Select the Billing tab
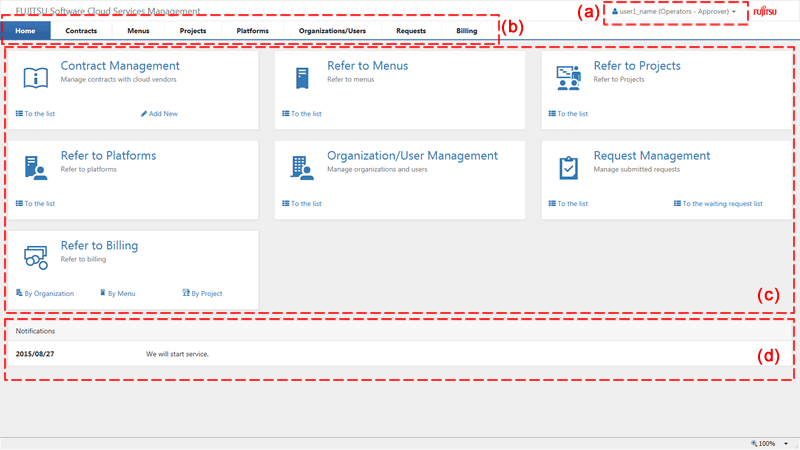This screenshot has width=800, height=450. (467, 31)
